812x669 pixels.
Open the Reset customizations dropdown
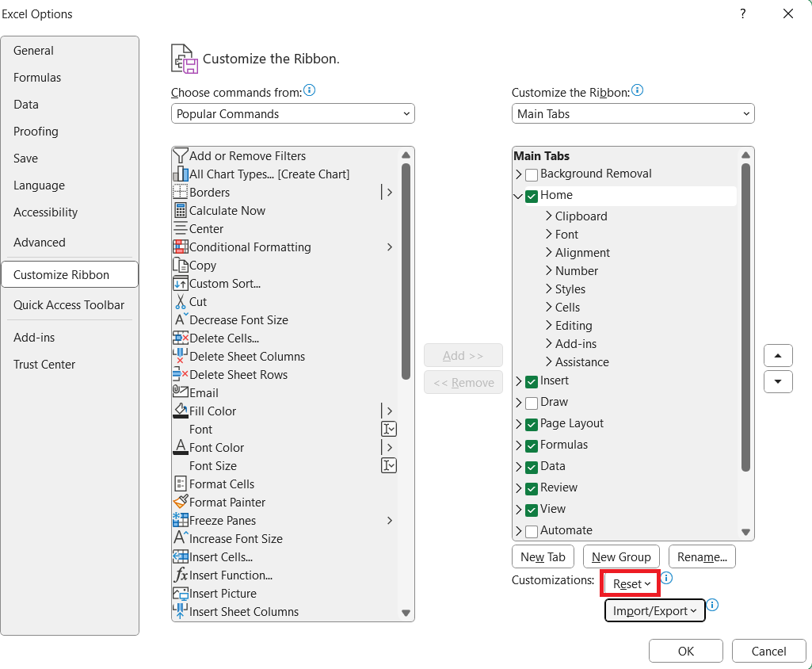click(x=631, y=583)
